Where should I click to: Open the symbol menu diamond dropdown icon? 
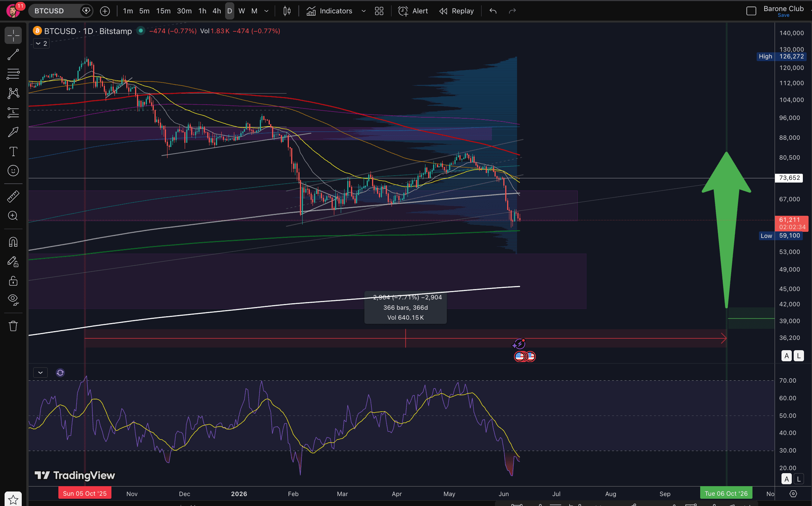pyautogui.click(x=86, y=11)
